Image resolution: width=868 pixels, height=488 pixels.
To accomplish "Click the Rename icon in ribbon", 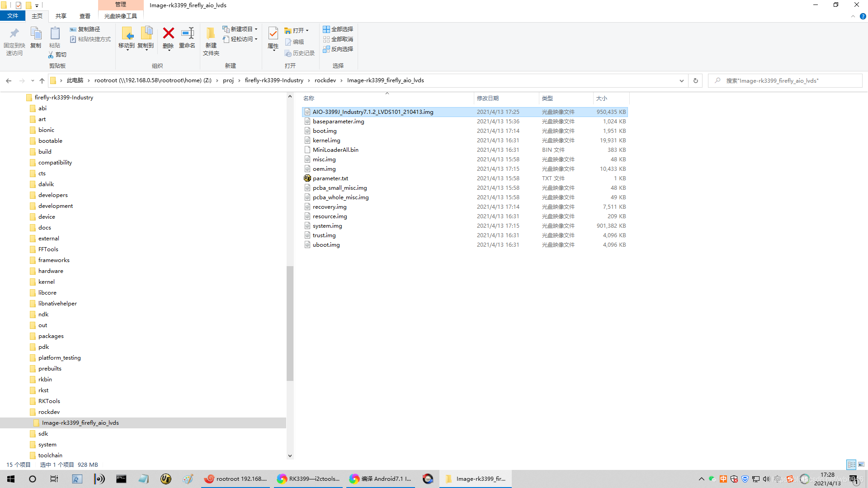I will (187, 33).
